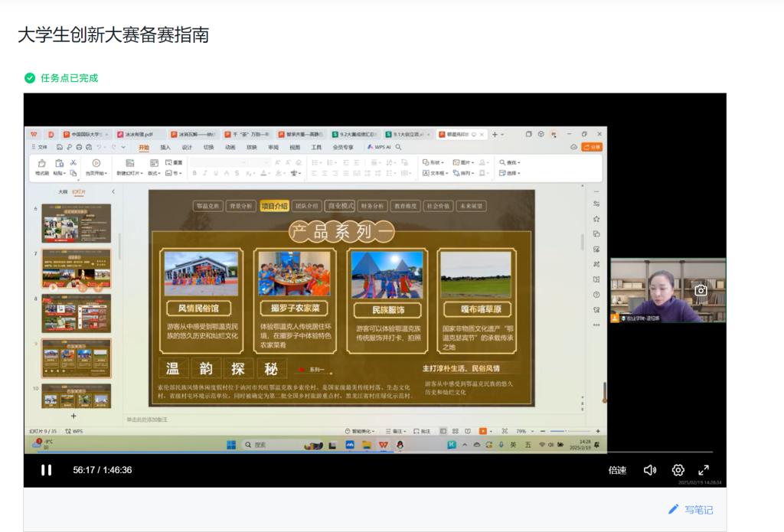The image size is (784, 532).
Task: Open the 设计 ribbon tab
Action: pos(187,147)
